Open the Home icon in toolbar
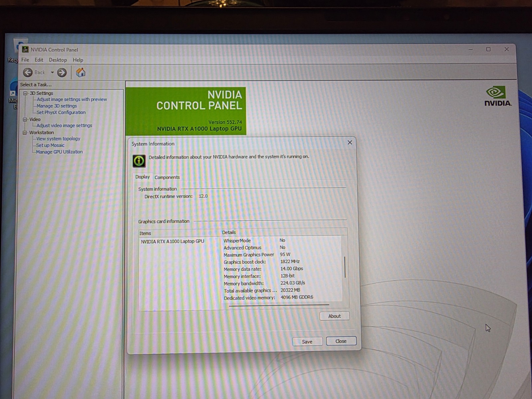The height and width of the screenshot is (399, 532). point(81,72)
